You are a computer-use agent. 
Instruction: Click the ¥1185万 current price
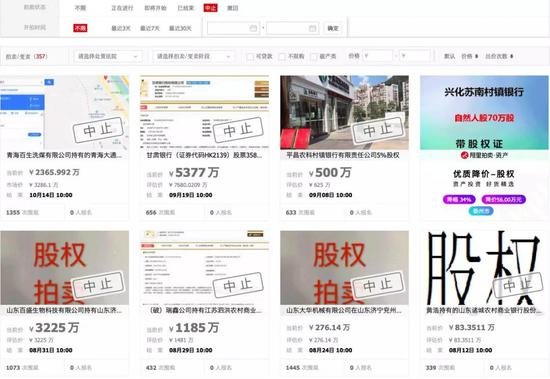pyautogui.click(x=194, y=328)
